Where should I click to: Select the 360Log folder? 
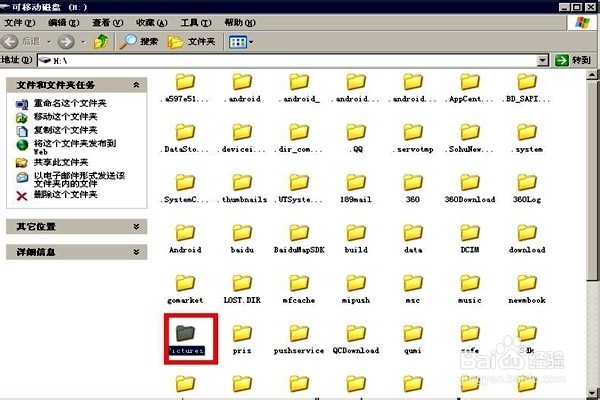(x=527, y=189)
